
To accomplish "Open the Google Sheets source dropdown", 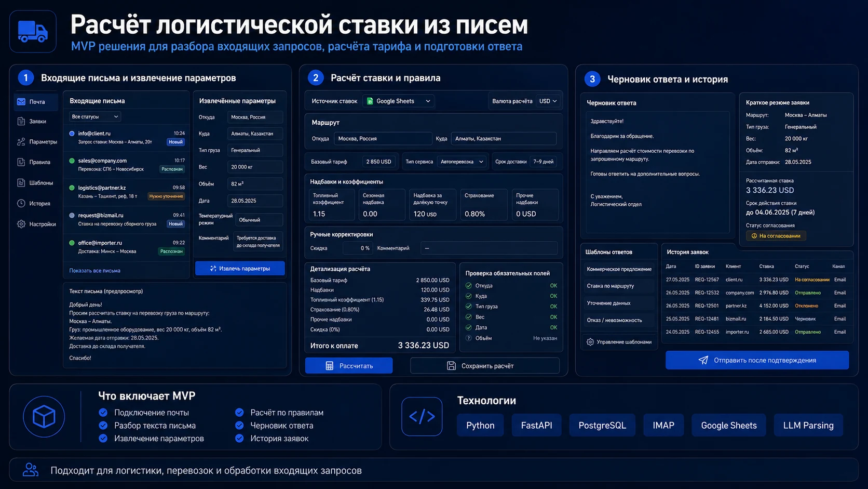I will click(x=398, y=101).
